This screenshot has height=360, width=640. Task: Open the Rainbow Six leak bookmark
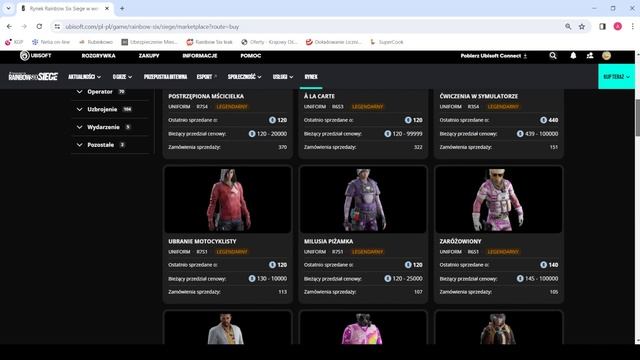click(x=209, y=42)
